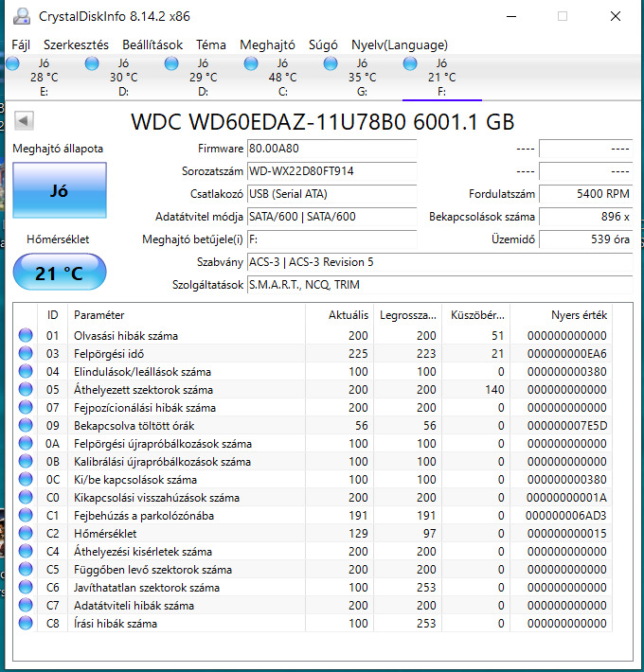Click status orb for 07 Fejpozícionálási hibák

(x=26, y=407)
